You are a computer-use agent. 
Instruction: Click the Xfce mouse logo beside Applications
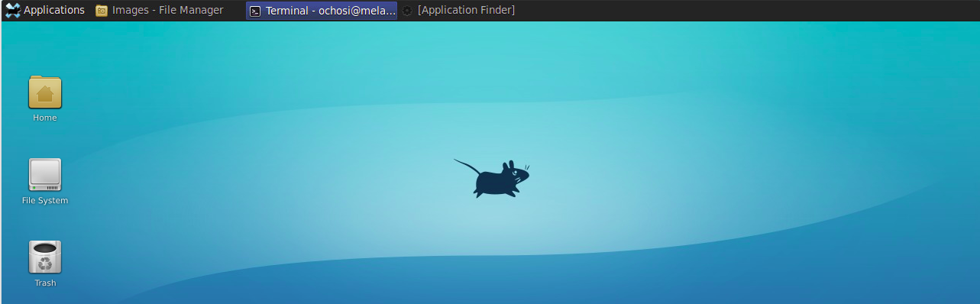[x=12, y=10]
